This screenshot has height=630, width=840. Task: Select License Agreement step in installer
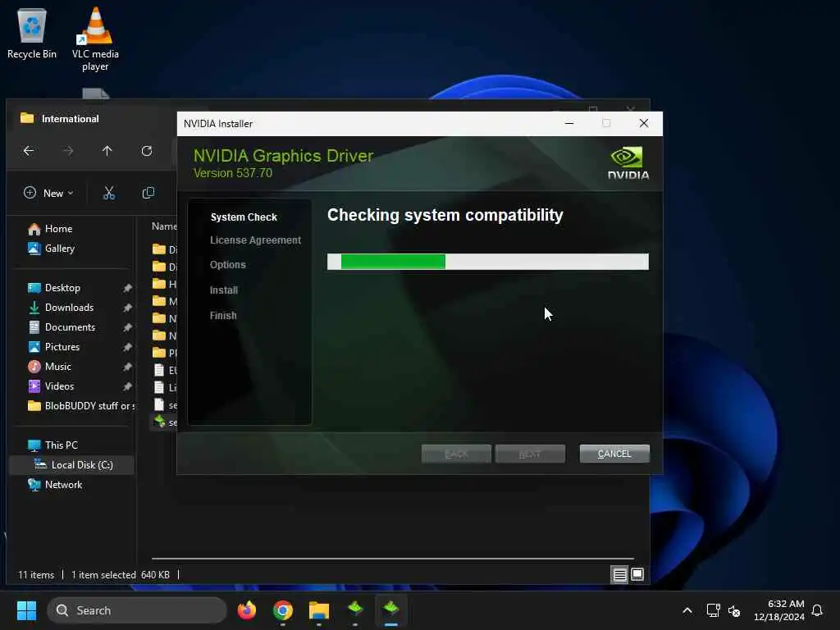tap(256, 240)
